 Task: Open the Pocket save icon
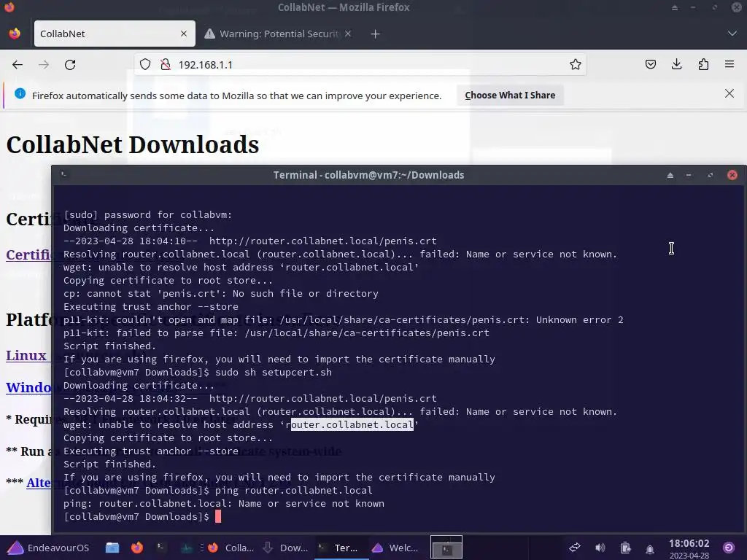tap(651, 64)
